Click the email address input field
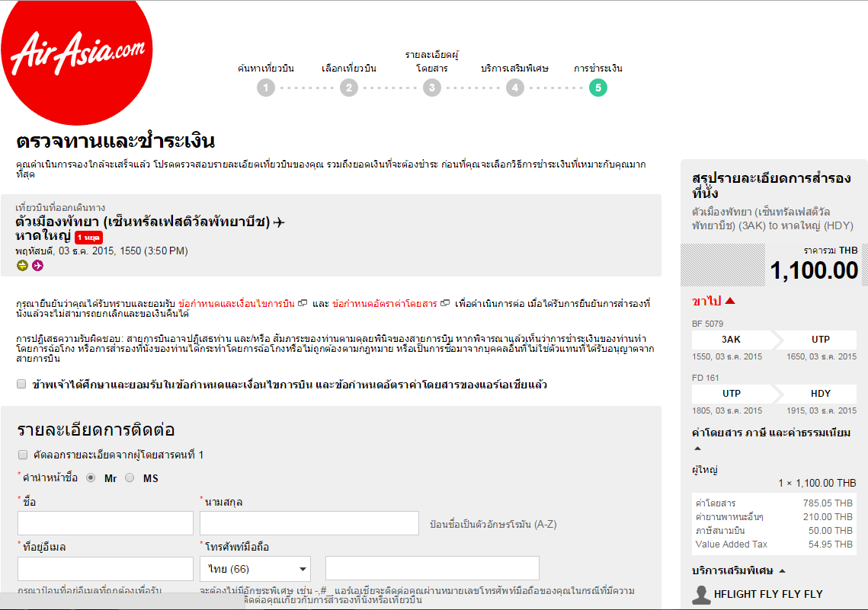This screenshot has width=868, height=610. [105, 569]
